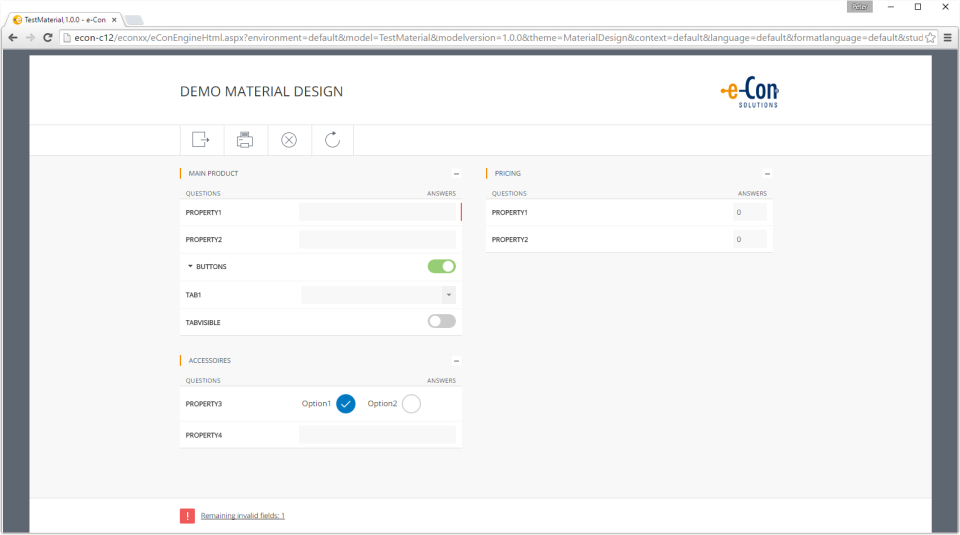Click the red invalid fields warning icon

coord(187,516)
